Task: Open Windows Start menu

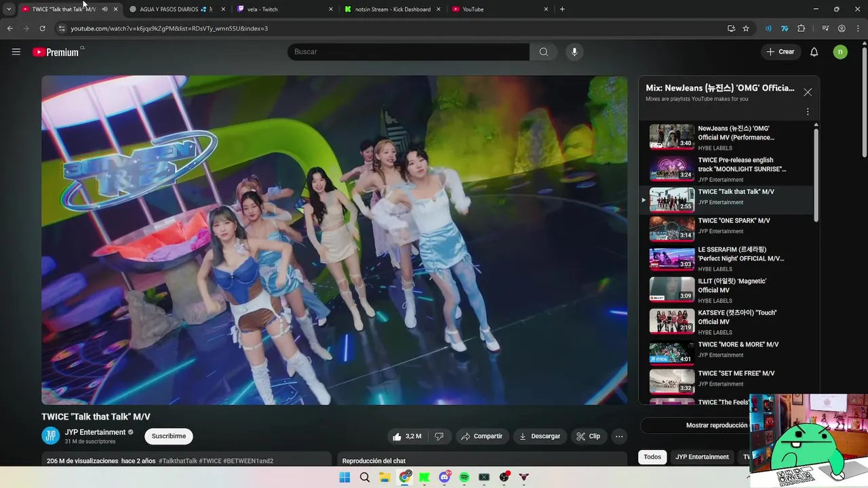Action: click(344, 477)
